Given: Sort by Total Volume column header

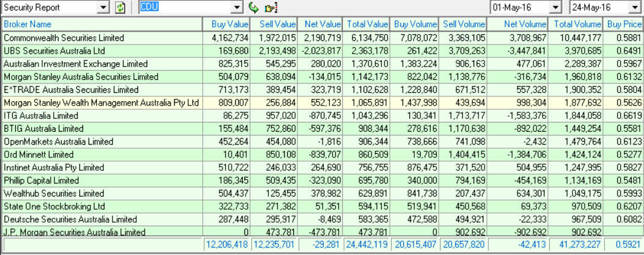Looking at the screenshot, I should tap(577, 24).
